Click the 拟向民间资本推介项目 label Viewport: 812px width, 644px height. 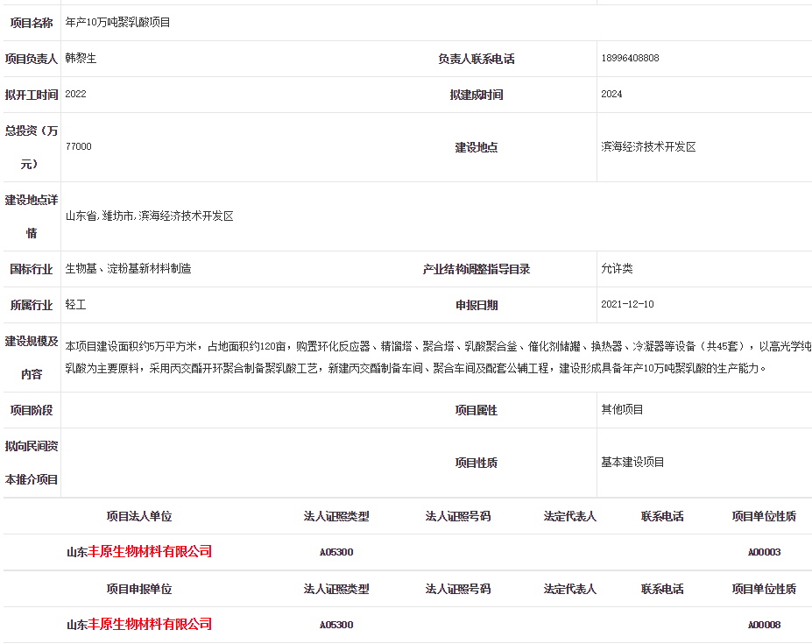click(32, 463)
